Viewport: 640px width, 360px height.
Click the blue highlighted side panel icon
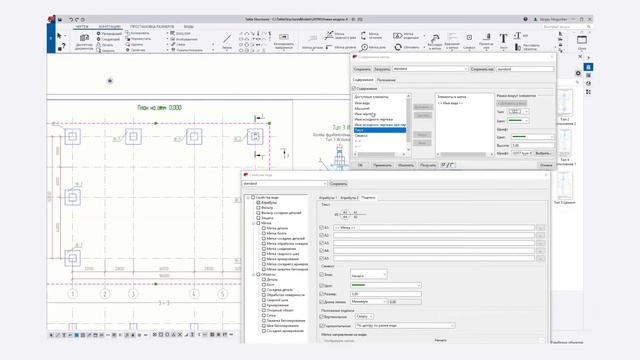[x=588, y=67]
